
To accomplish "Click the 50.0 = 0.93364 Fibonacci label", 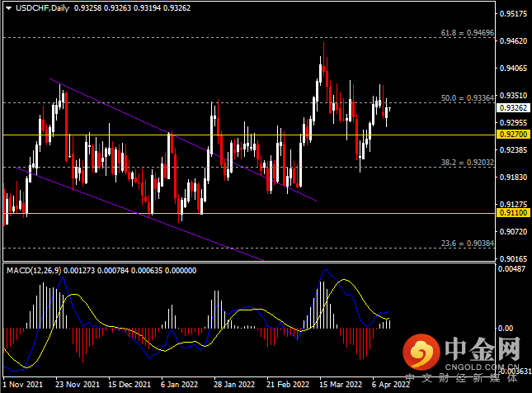I will [x=468, y=98].
